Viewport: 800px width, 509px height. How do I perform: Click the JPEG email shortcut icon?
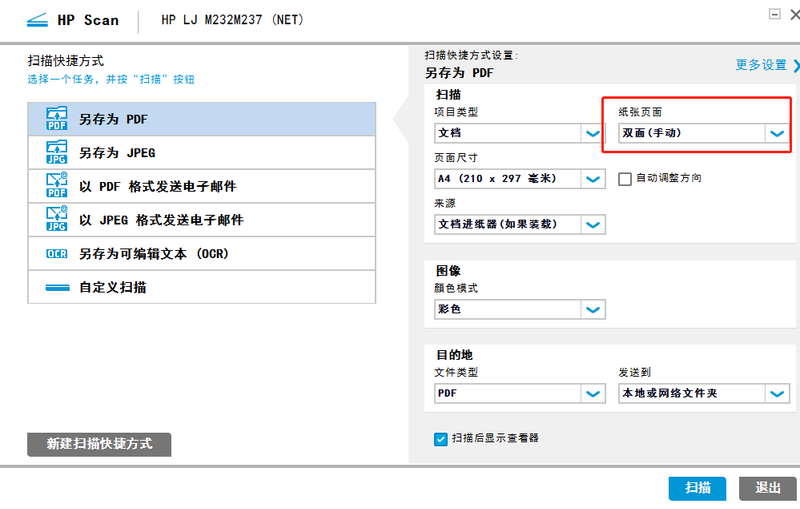coord(56,220)
